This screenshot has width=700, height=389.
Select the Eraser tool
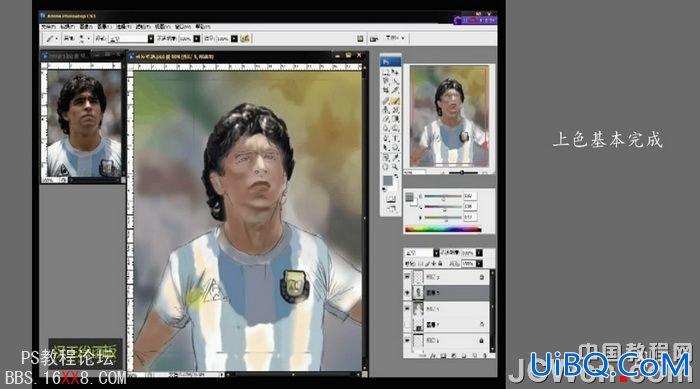386,118
